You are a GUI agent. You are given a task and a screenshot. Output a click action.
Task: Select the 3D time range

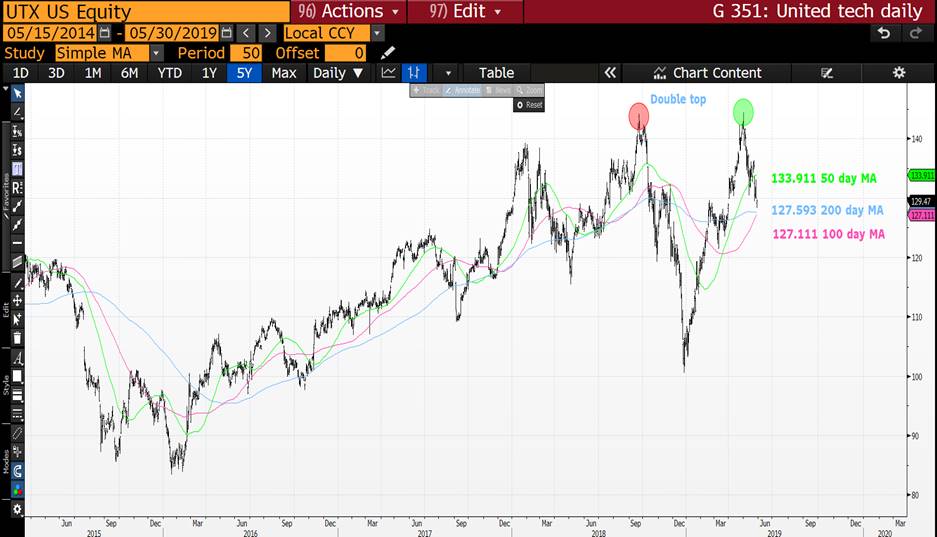pyautogui.click(x=56, y=73)
